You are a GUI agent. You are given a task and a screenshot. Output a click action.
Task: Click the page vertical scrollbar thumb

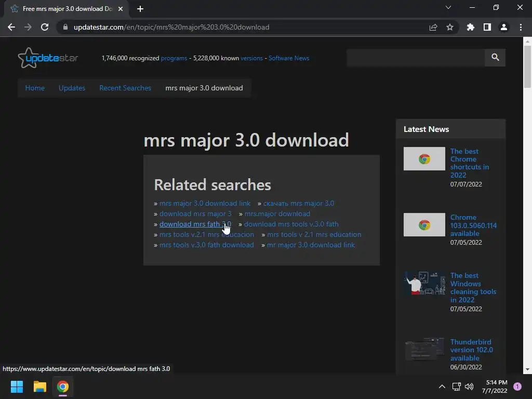click(x=527, y=66)
